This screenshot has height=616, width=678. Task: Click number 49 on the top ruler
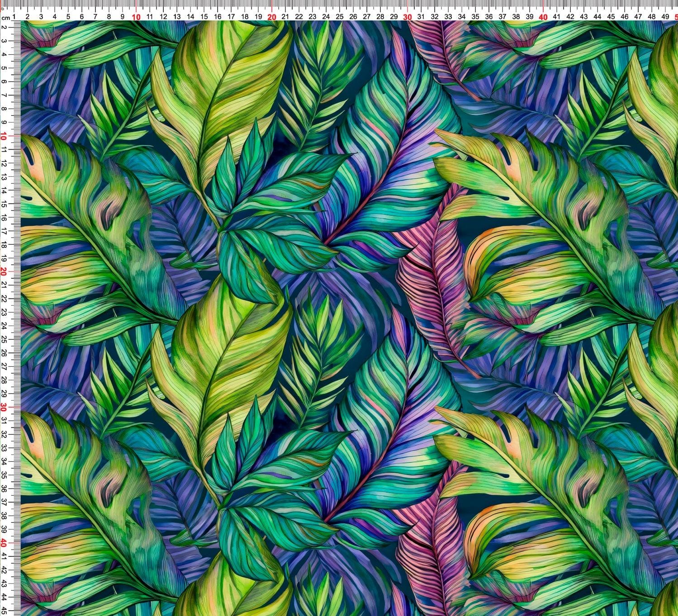pyautogui.click(x=665, y=17)
